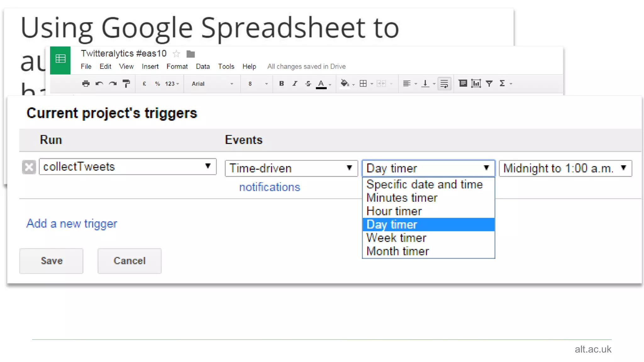Image resolution: width=644 pixels, height=362 pixels.
Task: Click the undo arrow icon
Action: point(99,84)
